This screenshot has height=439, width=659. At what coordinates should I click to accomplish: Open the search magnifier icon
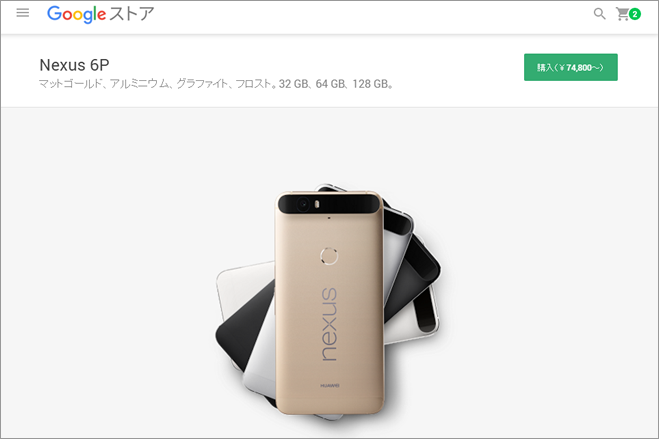[x=599, y=14]
